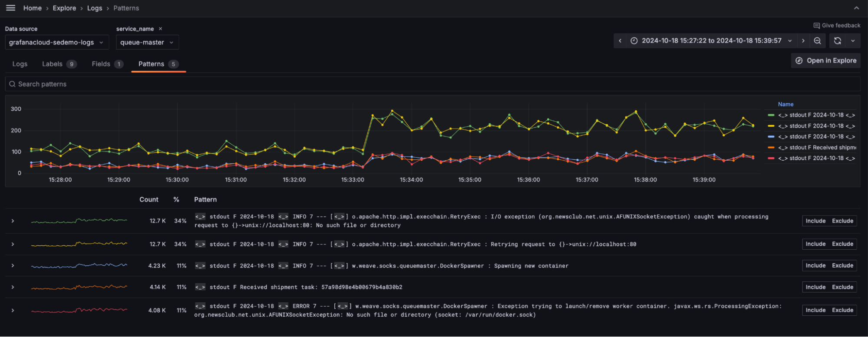The height and width of the screenshot is (337, 868).
Task: Exclude the Spawning new container pattern
Action: pyautogui.click(x=842, y=266)
